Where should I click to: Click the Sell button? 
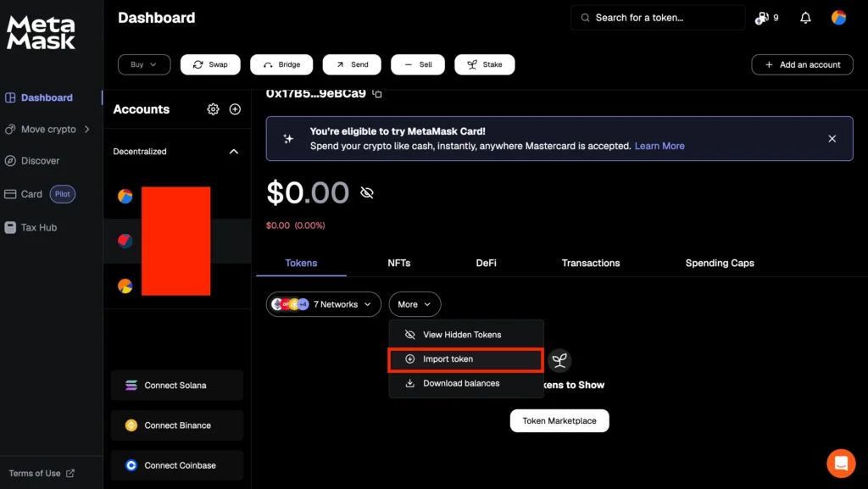[417, 64]
